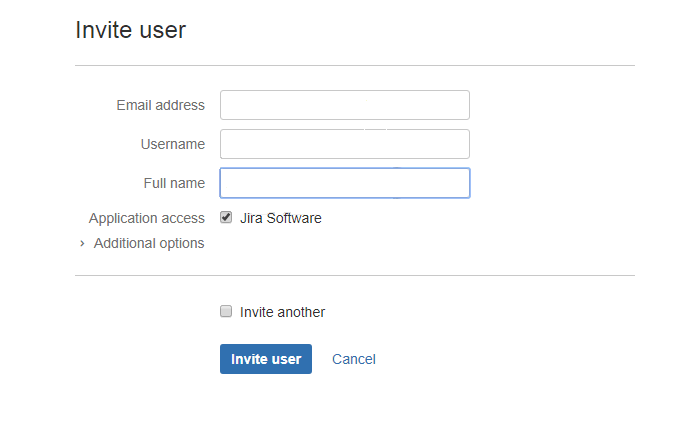Enable the Invite another checkbox
675x446 pixels.
(x=226, y=311)
